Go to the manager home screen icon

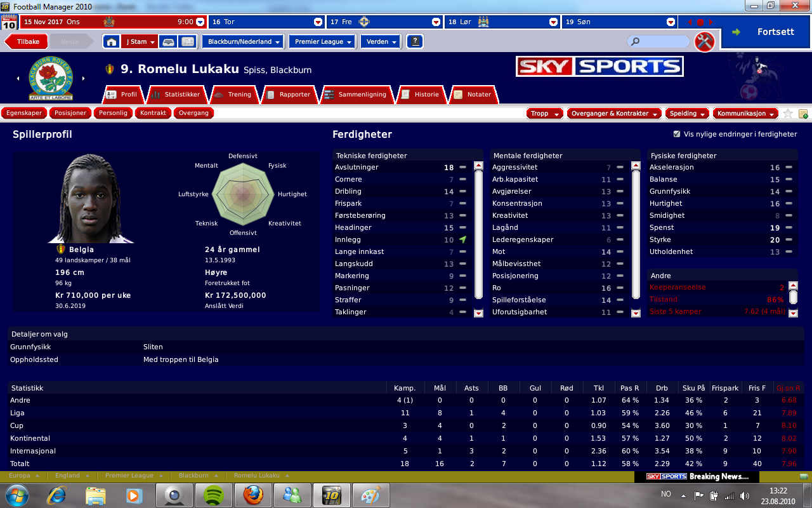111,42
